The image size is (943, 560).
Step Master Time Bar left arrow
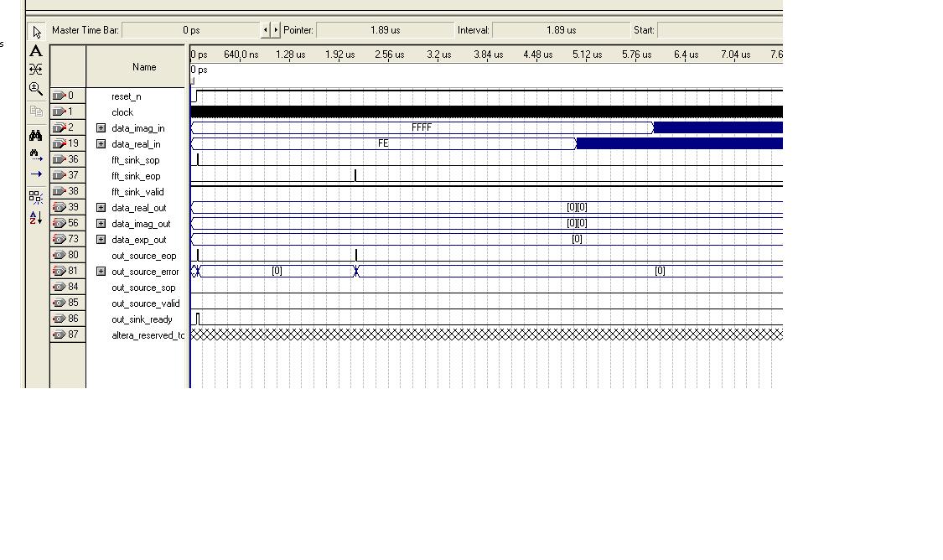click(266, 30)
